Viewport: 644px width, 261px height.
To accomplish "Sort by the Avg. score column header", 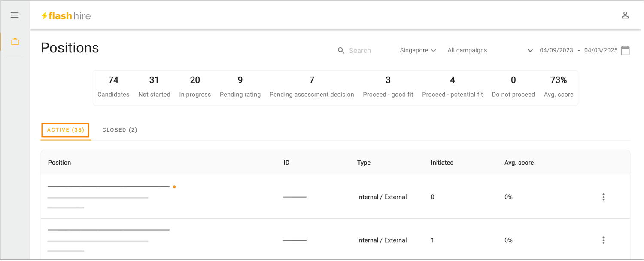I will (519, 163).
